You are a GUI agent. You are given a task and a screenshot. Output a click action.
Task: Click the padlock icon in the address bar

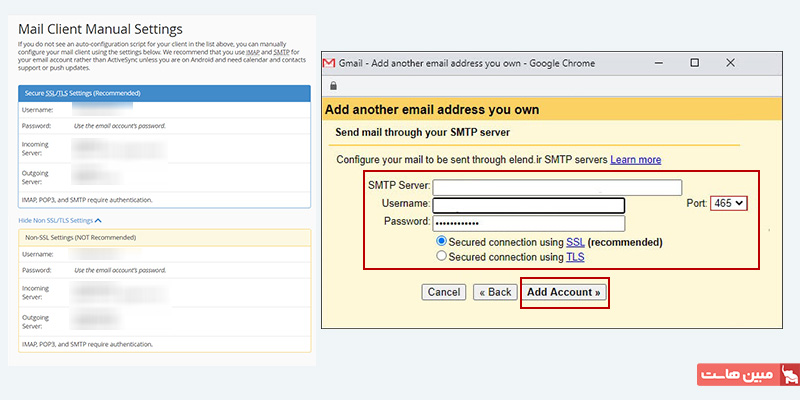333,86
